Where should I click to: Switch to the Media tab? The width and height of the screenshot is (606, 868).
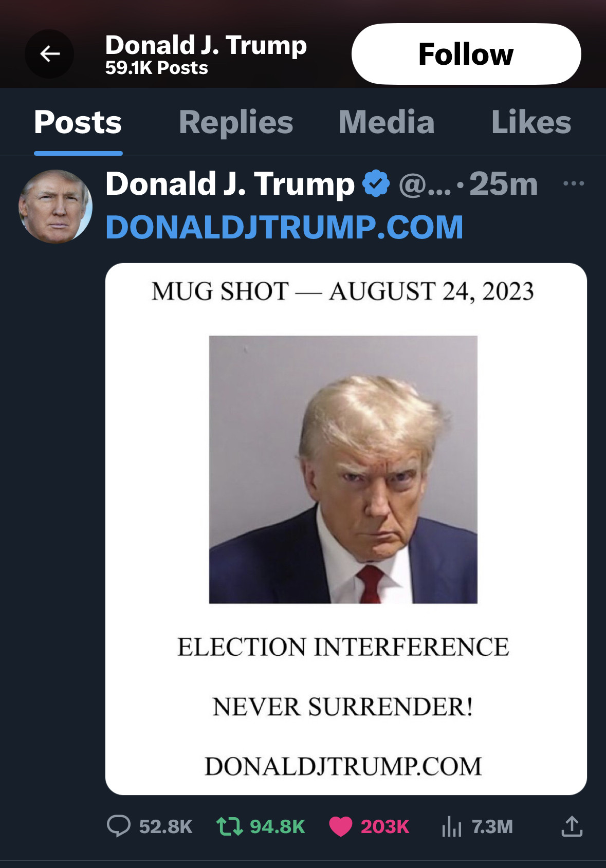pos(387,122)
